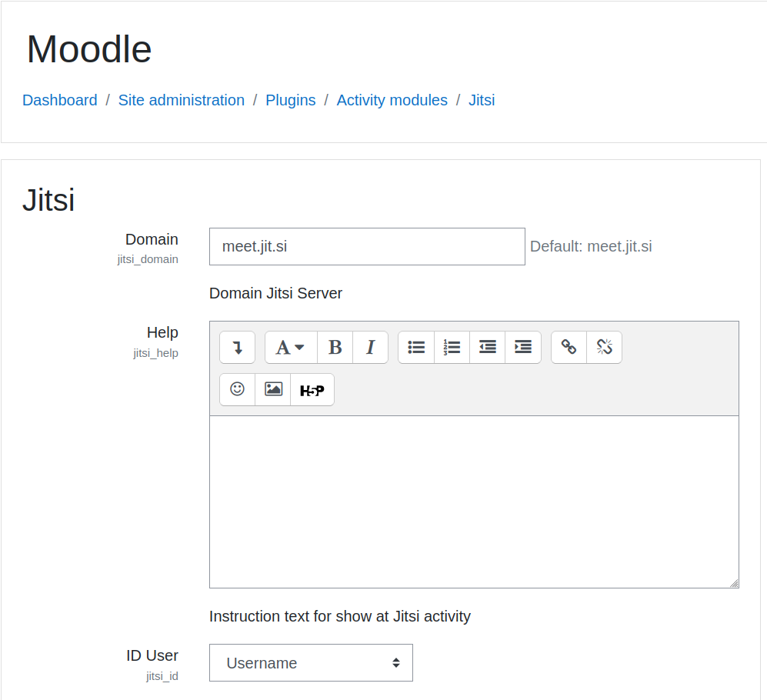Viewport: 767px width, 700px height.
Task: Indent the selected text
Action: (523, 348)
